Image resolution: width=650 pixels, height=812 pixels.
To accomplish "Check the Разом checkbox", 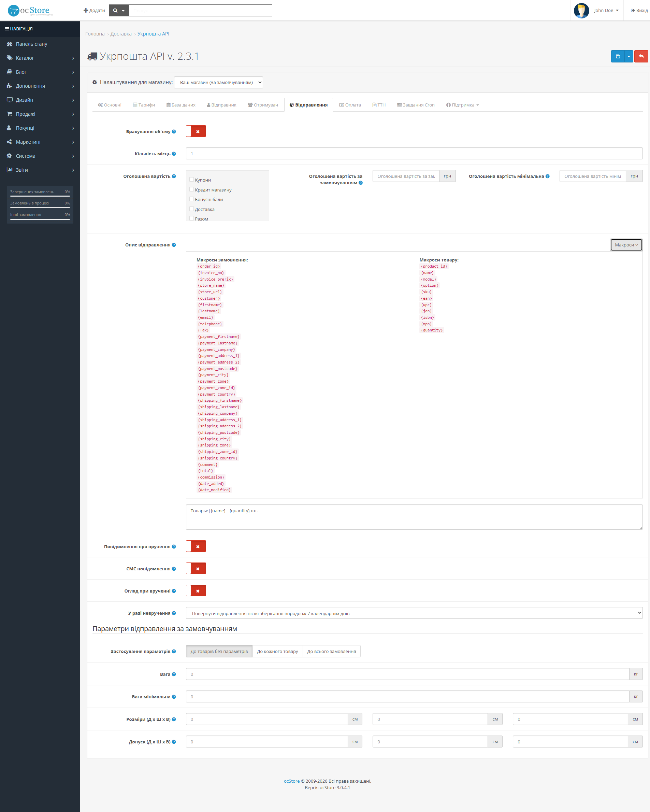I will point(192,218).
